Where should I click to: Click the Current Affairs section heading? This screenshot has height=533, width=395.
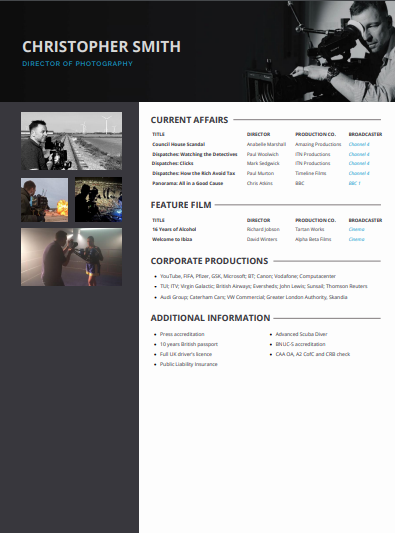coord(189,120)
